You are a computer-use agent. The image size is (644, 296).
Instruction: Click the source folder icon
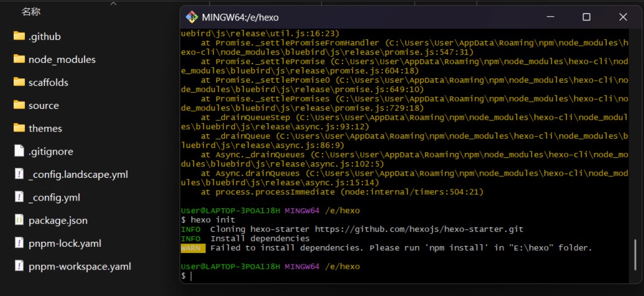click(x=19, y=105)
